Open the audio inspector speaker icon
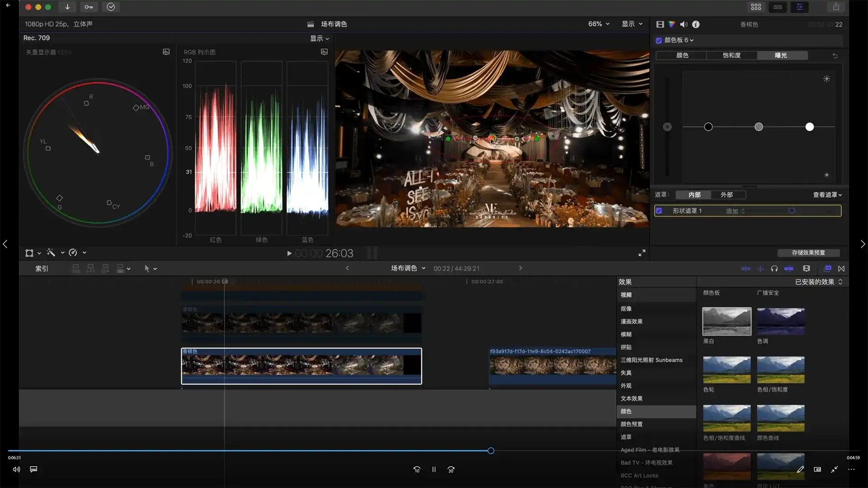Screen dimensions: 868x488 [684, 24]
